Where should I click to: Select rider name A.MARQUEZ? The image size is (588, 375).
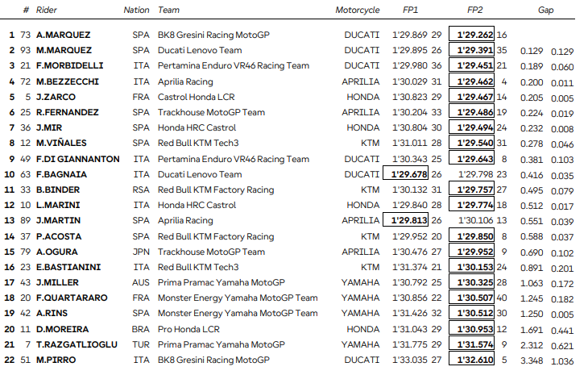pyautogui.click(x=63, y=35)
